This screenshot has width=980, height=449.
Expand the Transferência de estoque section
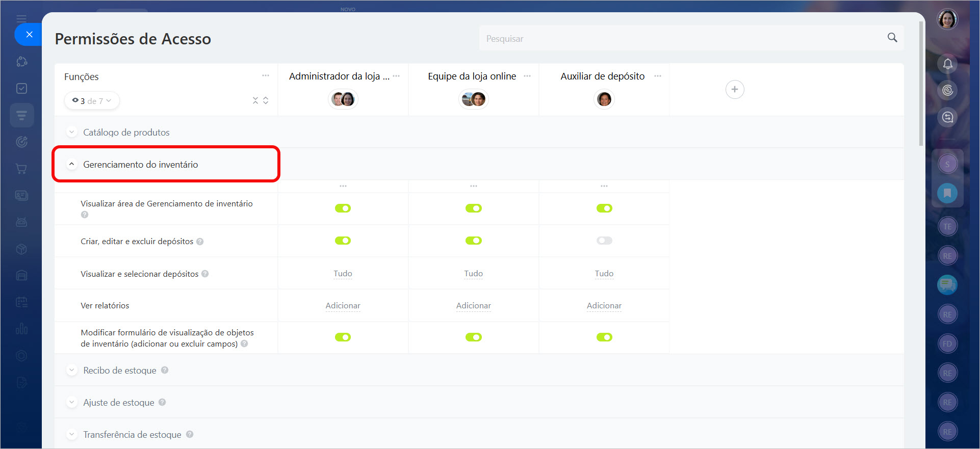point(72,434)
